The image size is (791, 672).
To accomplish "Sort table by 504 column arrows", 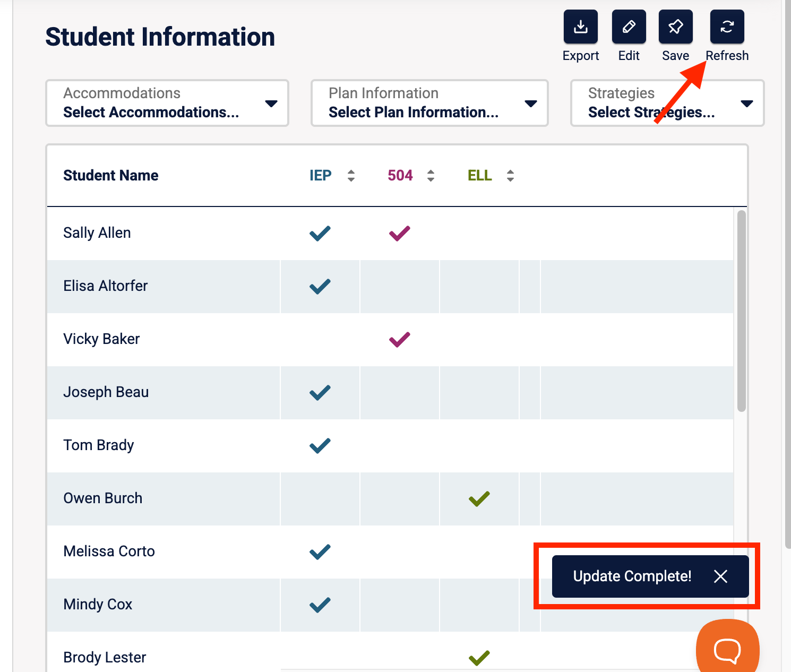I will 431,176.
